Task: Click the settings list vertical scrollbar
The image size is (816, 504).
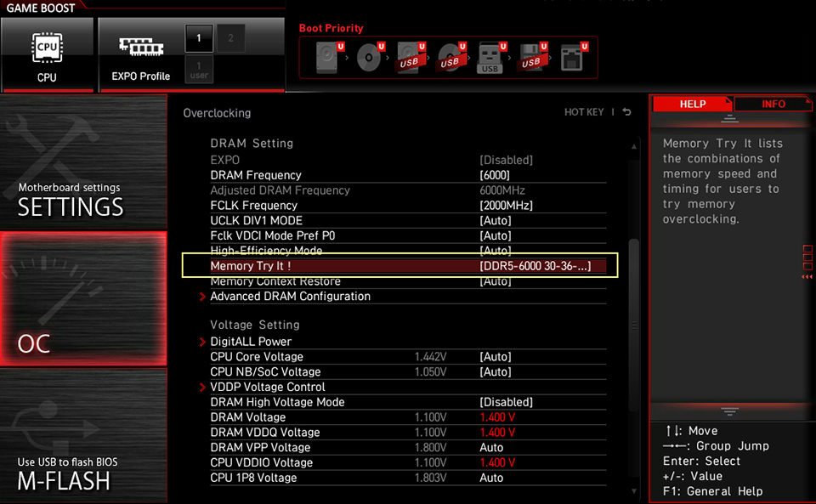Action: click(633, 323)
